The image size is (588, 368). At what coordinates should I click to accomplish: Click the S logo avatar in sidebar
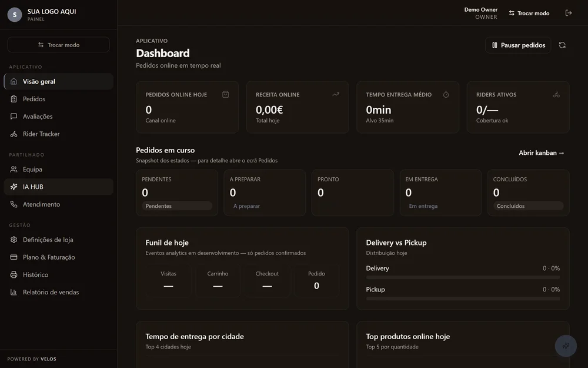point(15,15)
